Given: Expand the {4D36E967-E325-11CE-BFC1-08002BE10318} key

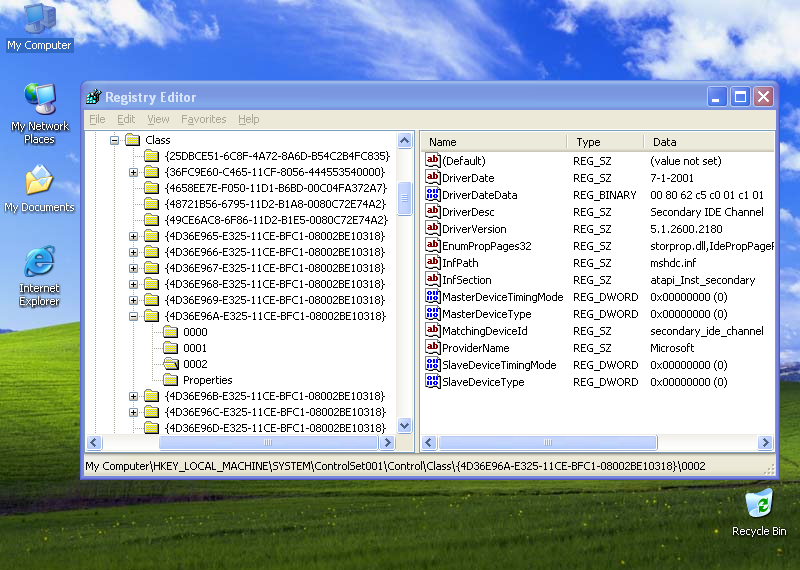Looking at the screenshot, I should (x=133, y=268).
